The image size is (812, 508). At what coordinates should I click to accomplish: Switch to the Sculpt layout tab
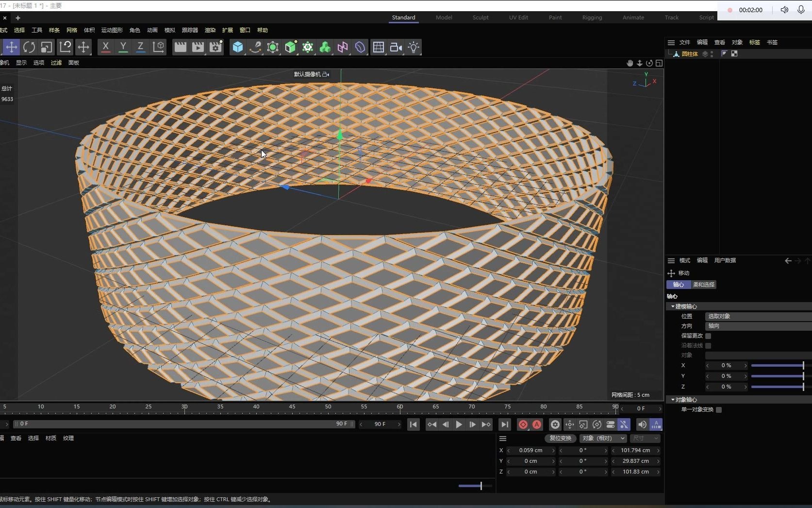pyautogui.click(x=481, y=17)
